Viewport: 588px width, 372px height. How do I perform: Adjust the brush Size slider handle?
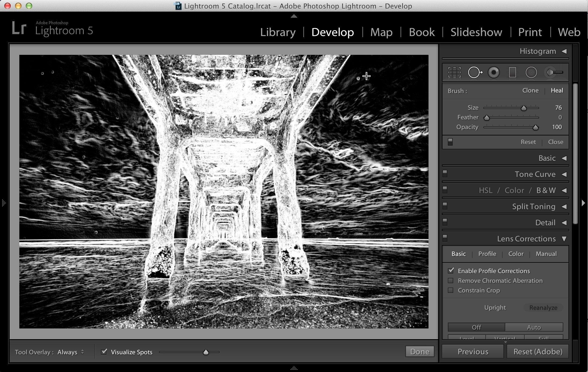[x=524, y=108]
